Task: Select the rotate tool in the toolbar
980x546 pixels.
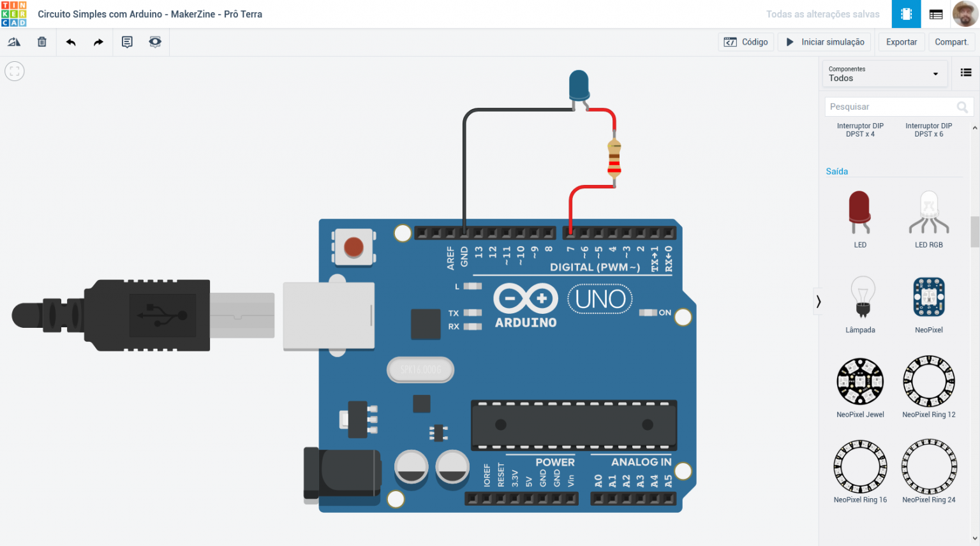Action: (x=14, y=41)
